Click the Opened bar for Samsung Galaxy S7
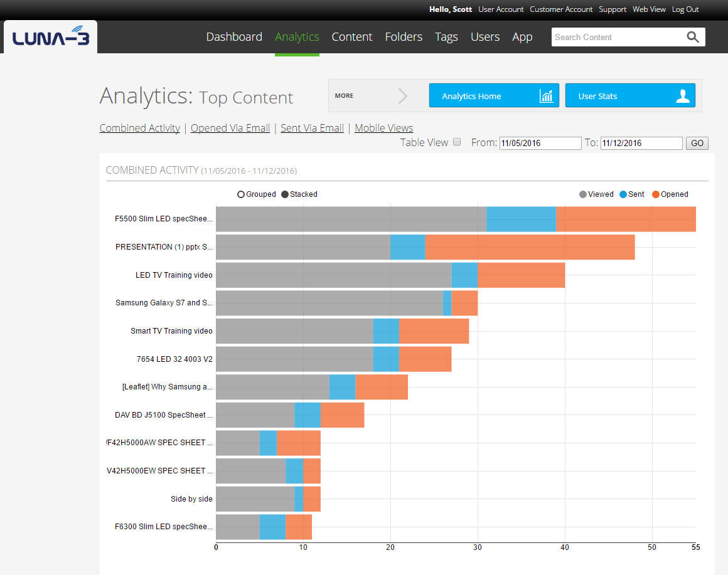 (465, 303)
